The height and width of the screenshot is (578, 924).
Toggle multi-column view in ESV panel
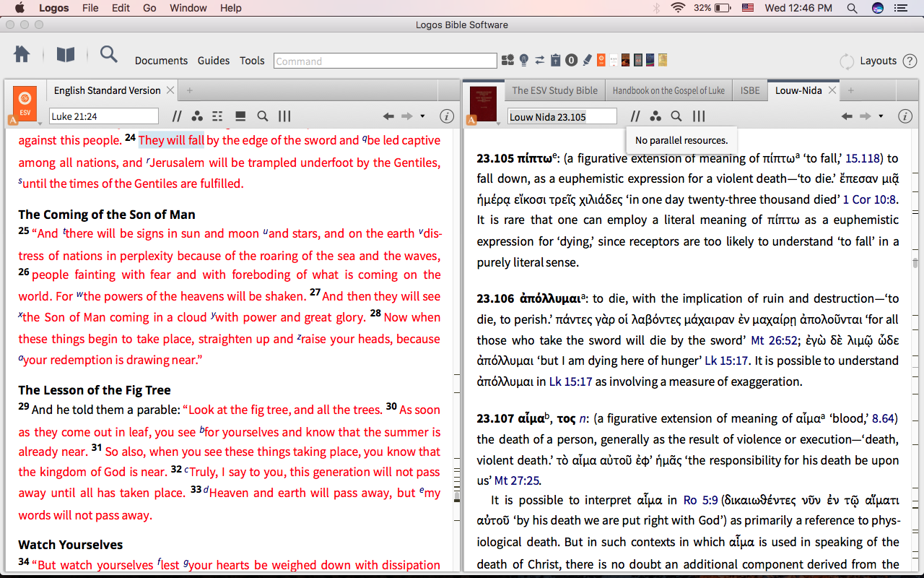coord(284,116)
